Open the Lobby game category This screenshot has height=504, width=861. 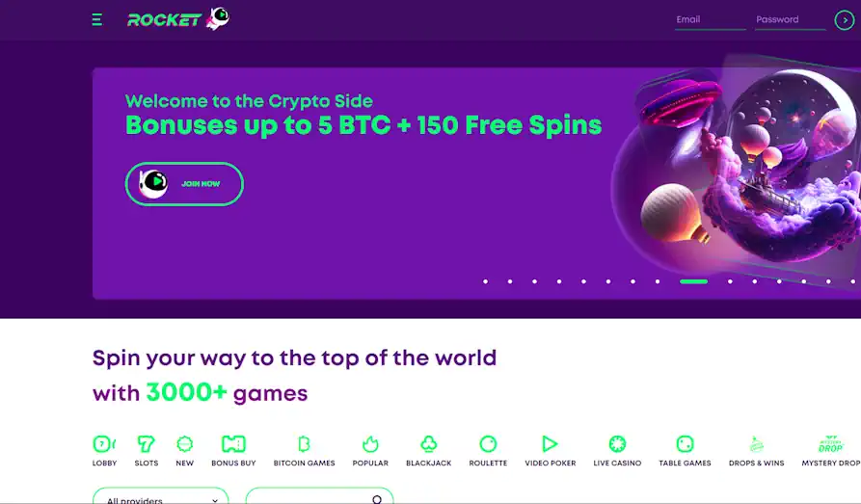pos(104,451)
